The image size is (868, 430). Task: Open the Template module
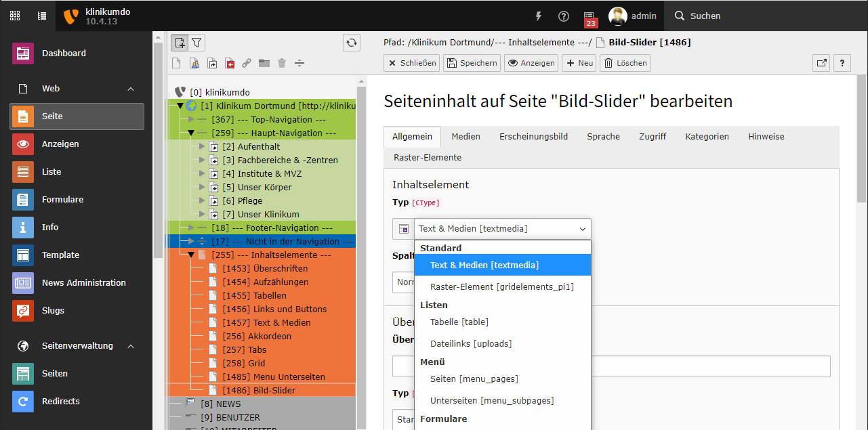77,255
